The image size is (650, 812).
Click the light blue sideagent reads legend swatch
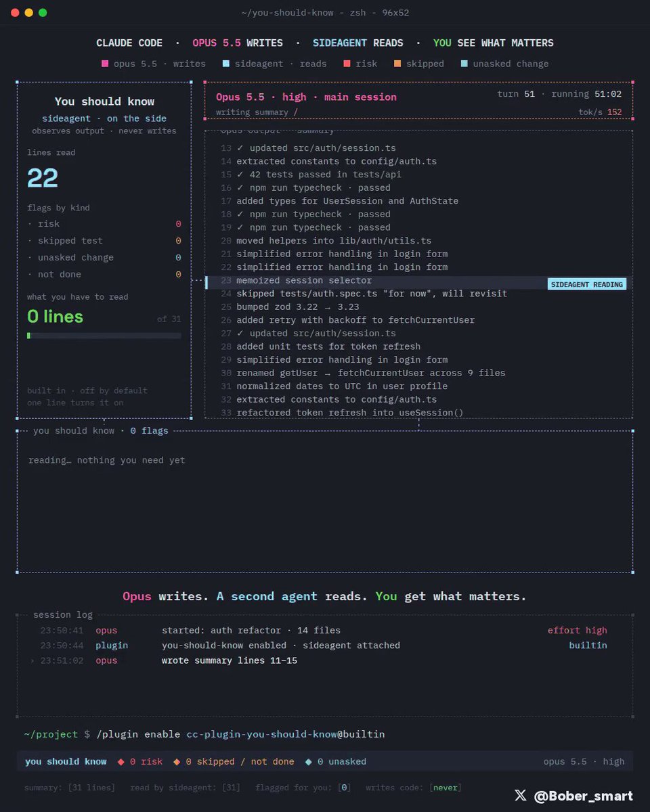(x=226, y=64)
